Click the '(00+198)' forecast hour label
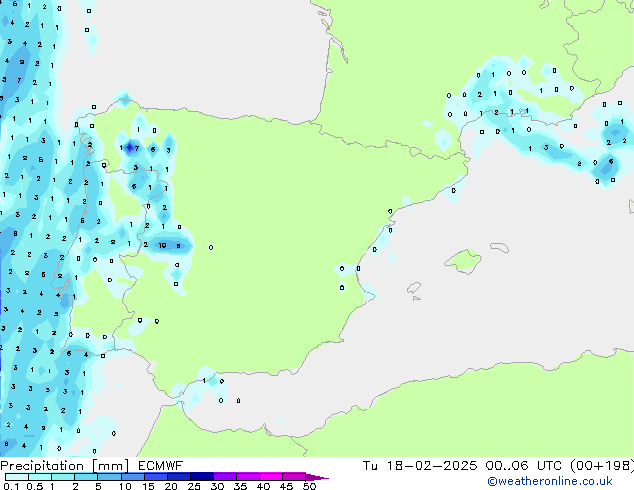 [x=602, y=466]
